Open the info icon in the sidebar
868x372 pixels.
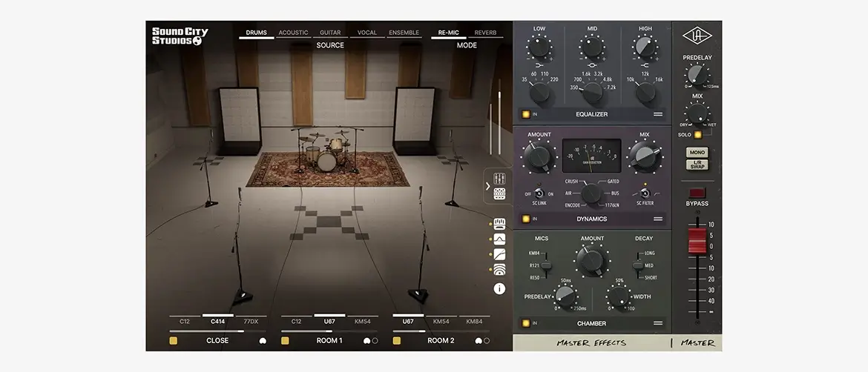pos(499,289)
